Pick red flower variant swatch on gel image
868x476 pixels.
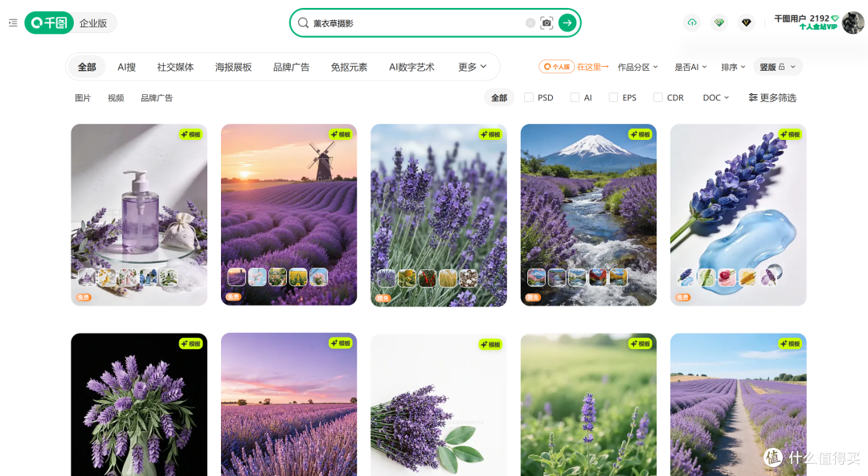pyautogui.click(x=727, y=277)
